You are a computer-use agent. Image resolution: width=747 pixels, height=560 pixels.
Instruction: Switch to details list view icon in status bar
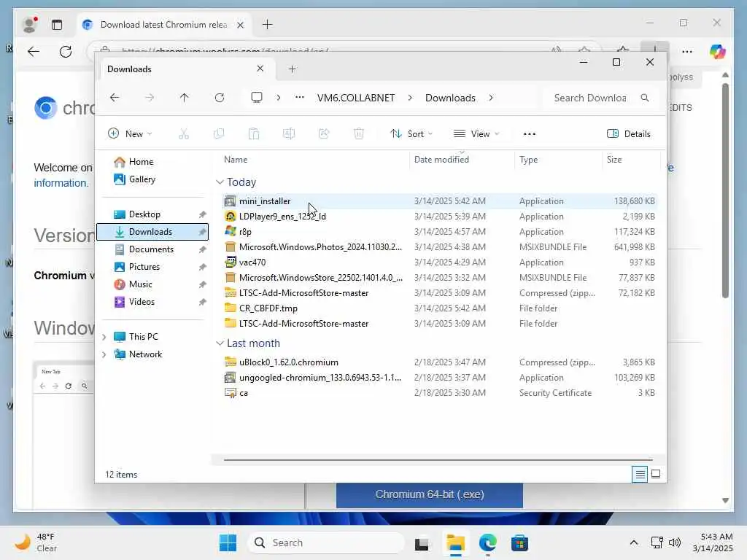[640, 474]
